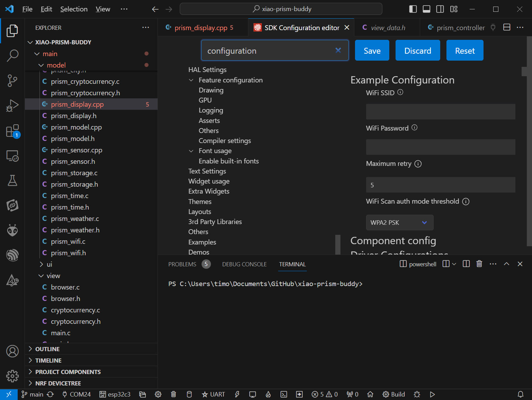Open the Source Control view

(x=12, y=80)
